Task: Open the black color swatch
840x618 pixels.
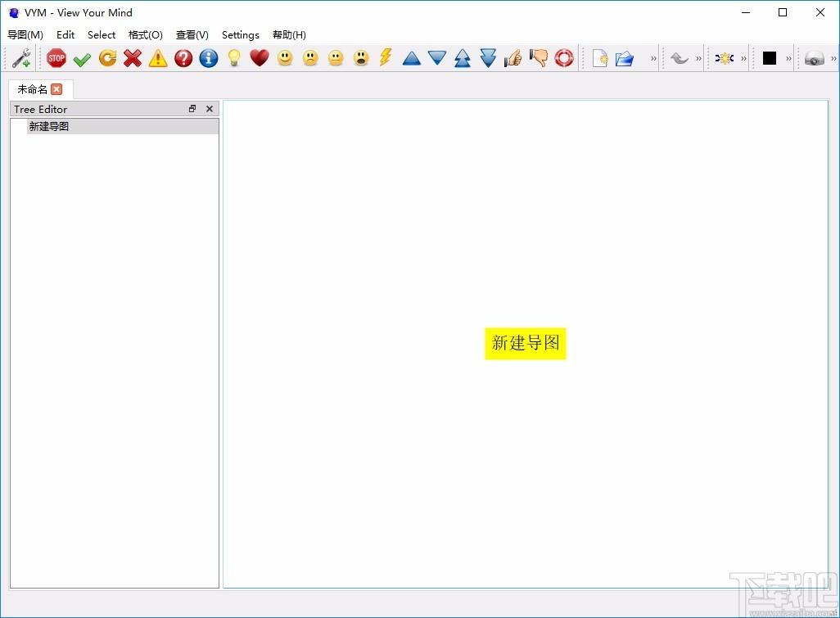Action: pos(770,58)
